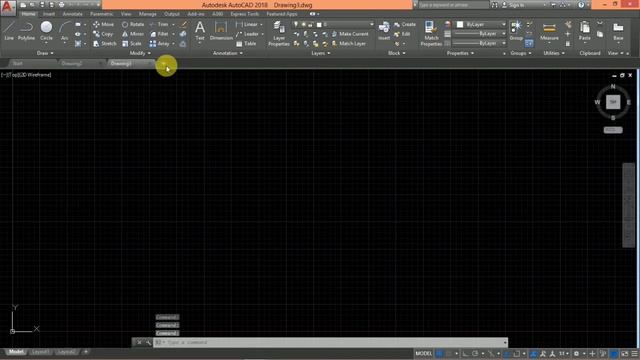
Task: Click the Rotate tool
Action: 133,24
